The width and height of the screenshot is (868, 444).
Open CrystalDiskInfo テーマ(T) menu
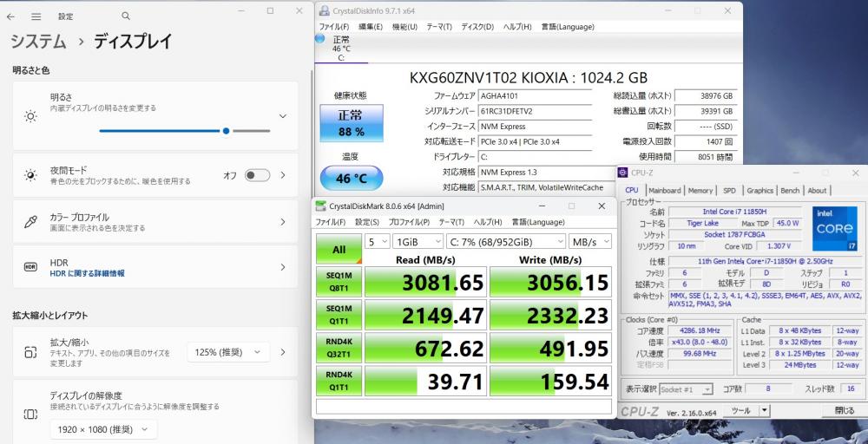pos(439,27)
